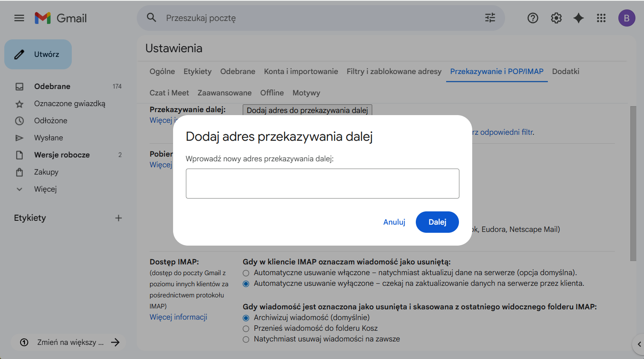Click the forwarding address input field
644x359 pixels.
[322, 183]
